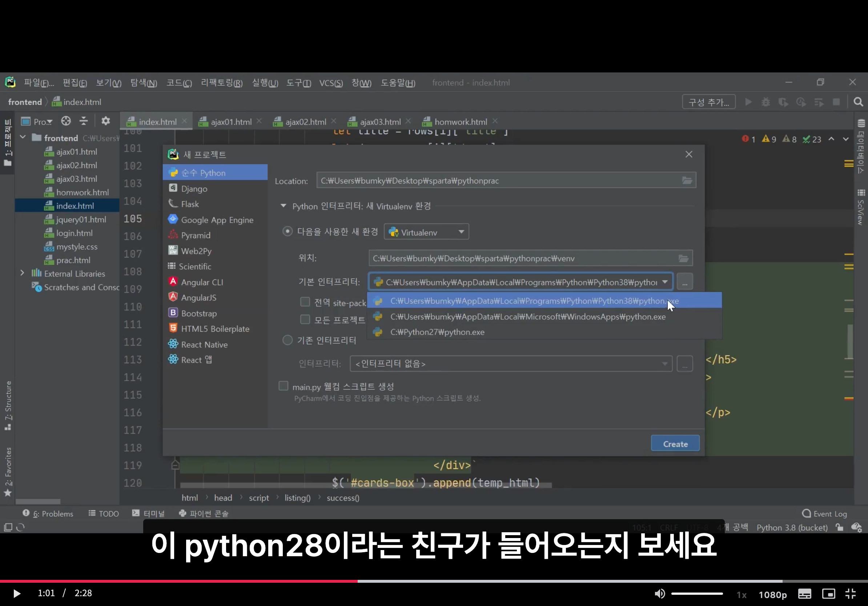Click the Debug bug icon in toolbar

pyautogui.click(x=765, y=102)
